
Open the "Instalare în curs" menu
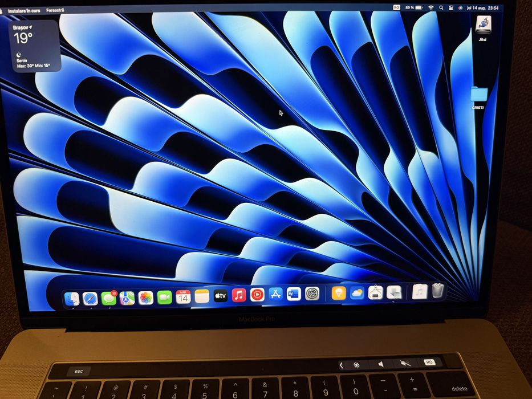[24, 11]
